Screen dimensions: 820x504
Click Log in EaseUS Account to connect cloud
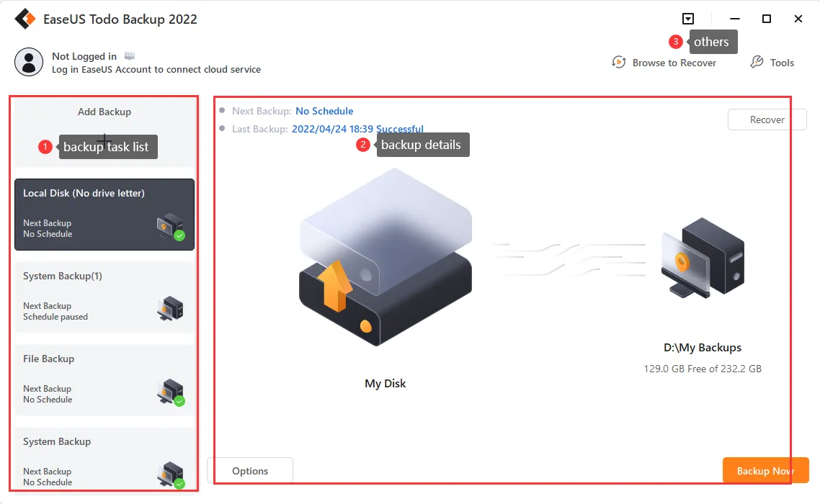pyautogui.click(x=155, y=70)
